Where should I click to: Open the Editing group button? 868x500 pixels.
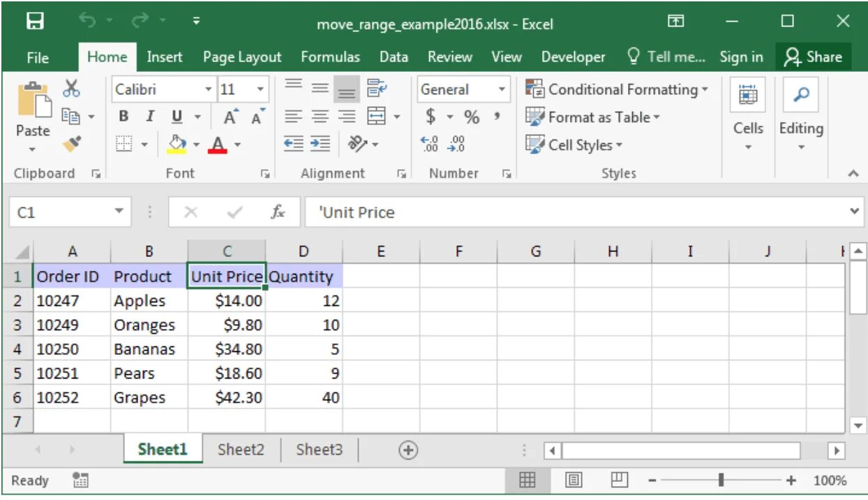(x=801, y=116)
